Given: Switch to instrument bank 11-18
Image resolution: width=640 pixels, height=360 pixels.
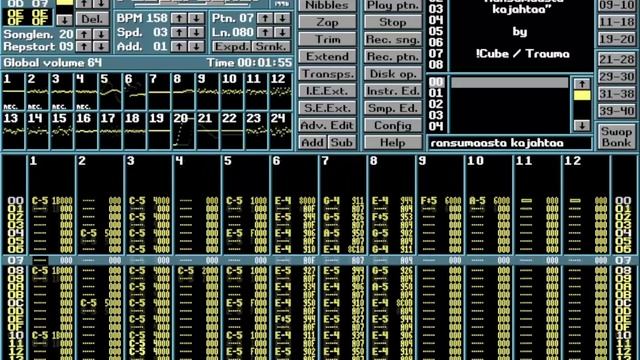Looking at the screenshot, I should click(x=616, y=22).
